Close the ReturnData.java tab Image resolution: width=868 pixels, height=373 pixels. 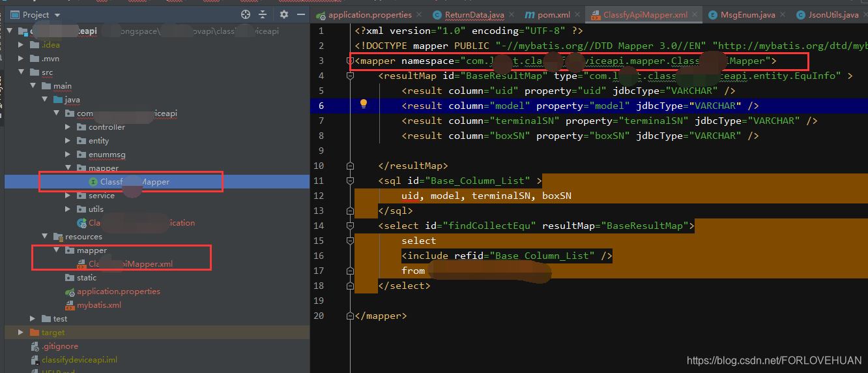click(512, 15)
